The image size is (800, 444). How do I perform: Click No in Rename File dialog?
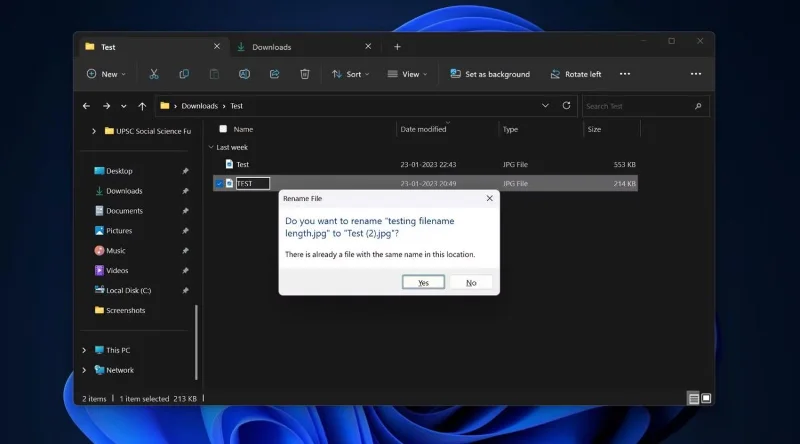(471, 282)
